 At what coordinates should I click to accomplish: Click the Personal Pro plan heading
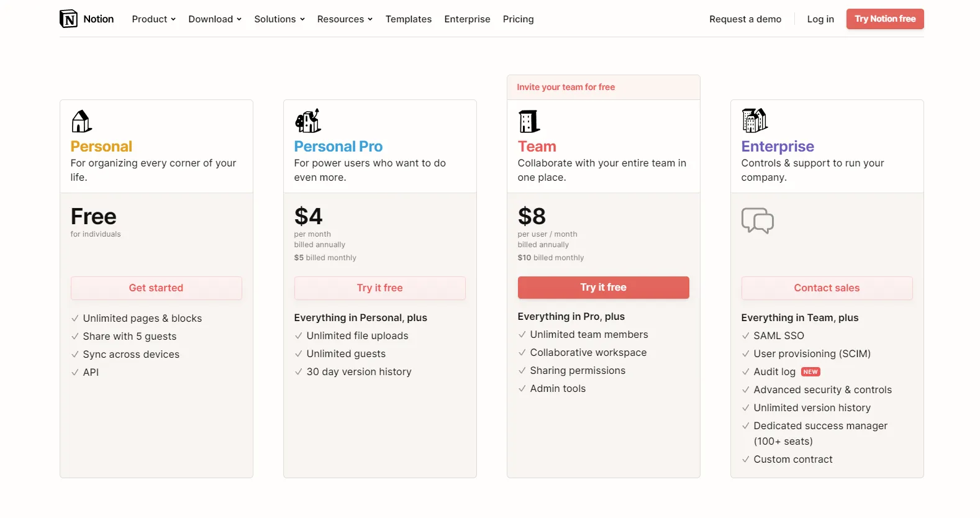[x=338, y=147]
